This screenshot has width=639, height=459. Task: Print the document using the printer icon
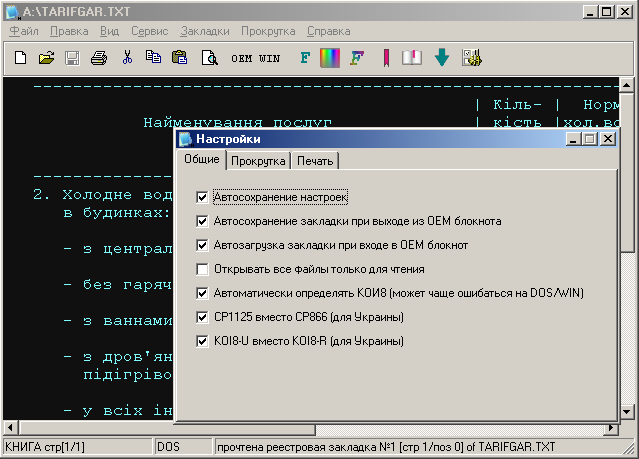(99, 58)
